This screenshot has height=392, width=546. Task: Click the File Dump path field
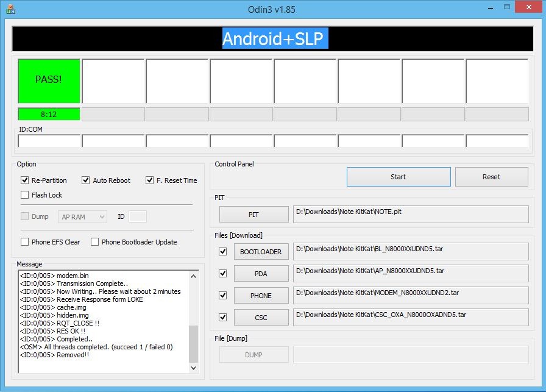411,354
